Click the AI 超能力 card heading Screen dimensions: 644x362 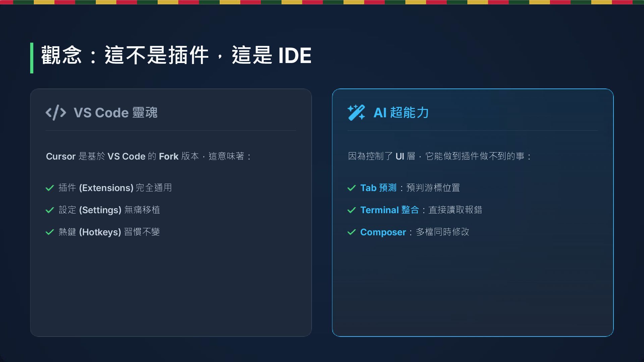401,113
